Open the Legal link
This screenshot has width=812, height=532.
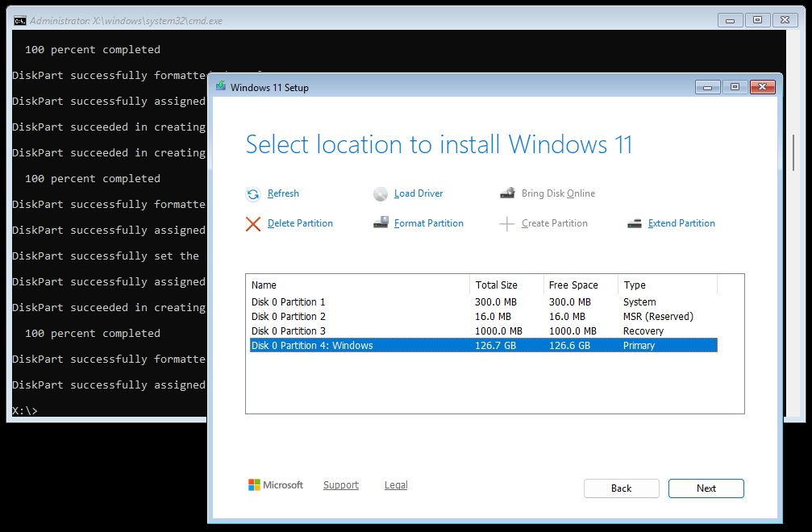[396, 485]
